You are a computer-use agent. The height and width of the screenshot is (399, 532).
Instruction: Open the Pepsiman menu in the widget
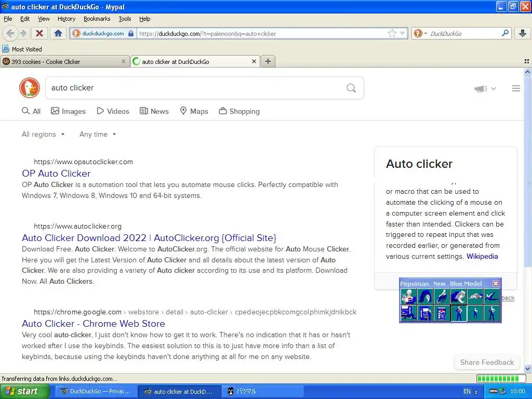tap(414, 284)
